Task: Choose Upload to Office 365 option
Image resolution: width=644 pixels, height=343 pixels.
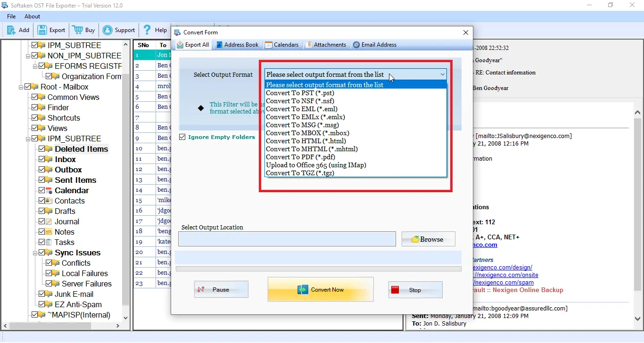Action: point(355,165)
